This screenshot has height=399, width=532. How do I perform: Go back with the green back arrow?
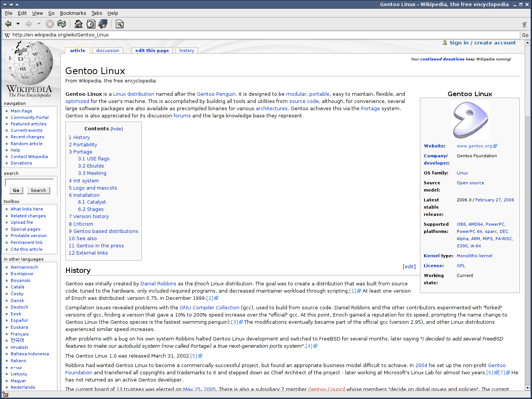(8, 24)
